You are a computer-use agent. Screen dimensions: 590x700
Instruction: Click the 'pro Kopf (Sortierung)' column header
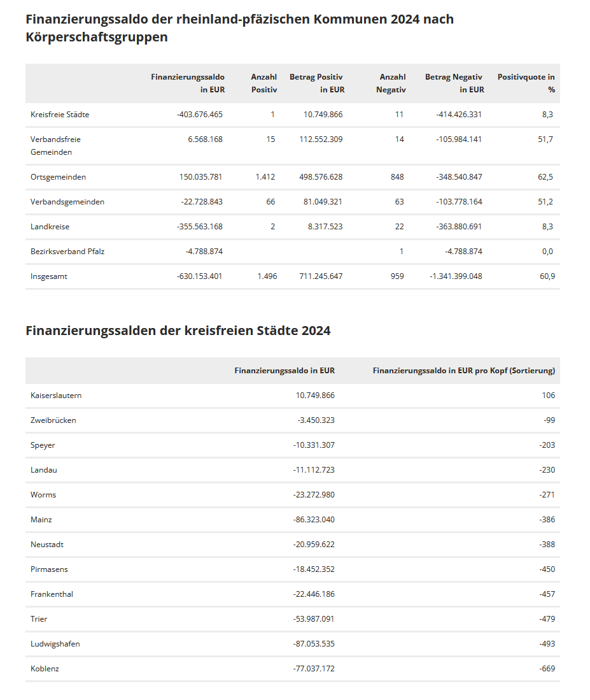(x=463, y=370)
